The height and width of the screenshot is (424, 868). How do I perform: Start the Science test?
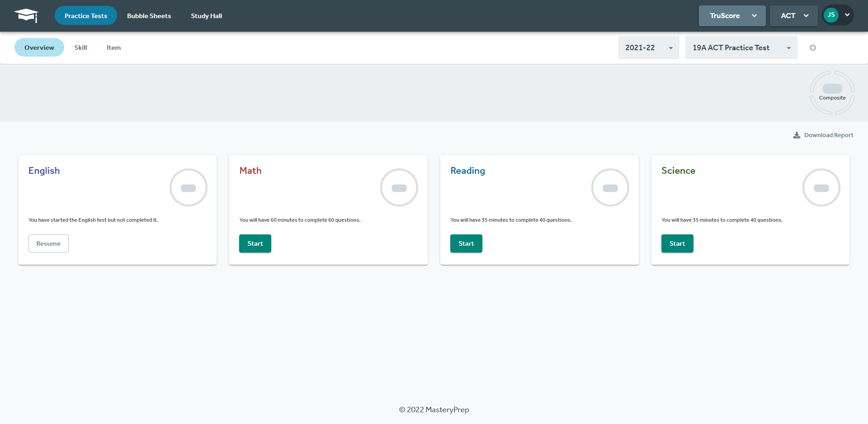677,243
